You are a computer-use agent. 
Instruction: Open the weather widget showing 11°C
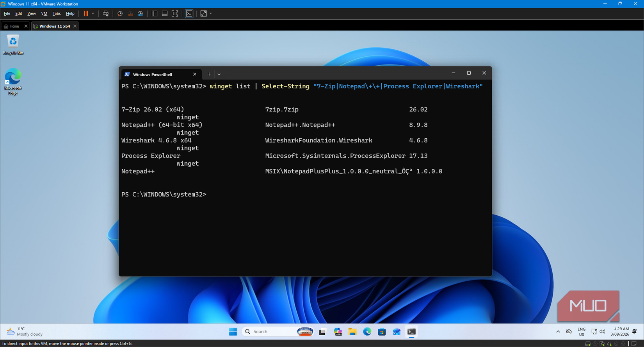pyautogui.click(x=25, y=332)
